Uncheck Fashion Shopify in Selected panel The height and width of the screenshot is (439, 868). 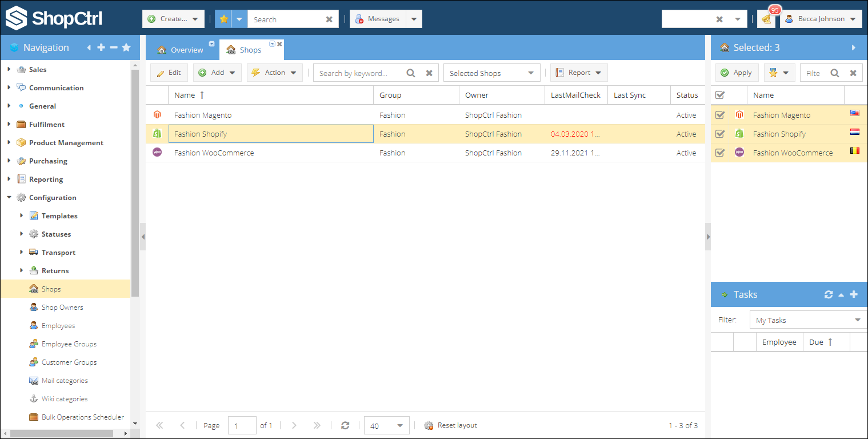coord(720,134)
